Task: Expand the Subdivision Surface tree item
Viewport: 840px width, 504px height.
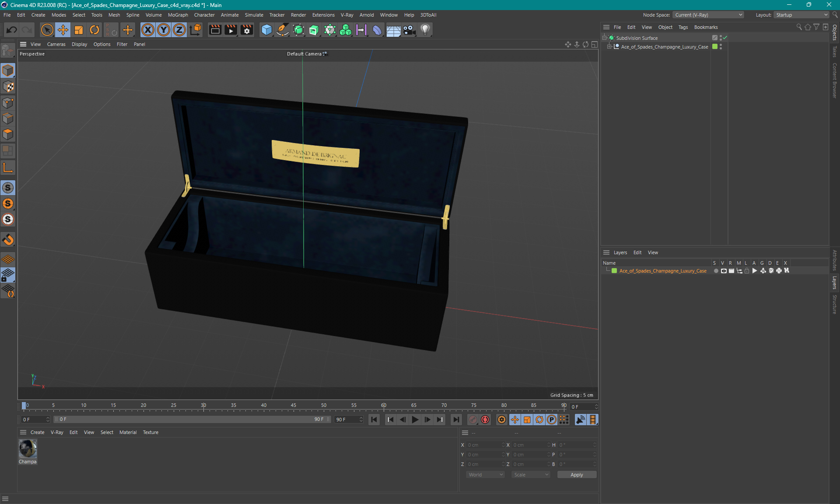Action: 605,38
